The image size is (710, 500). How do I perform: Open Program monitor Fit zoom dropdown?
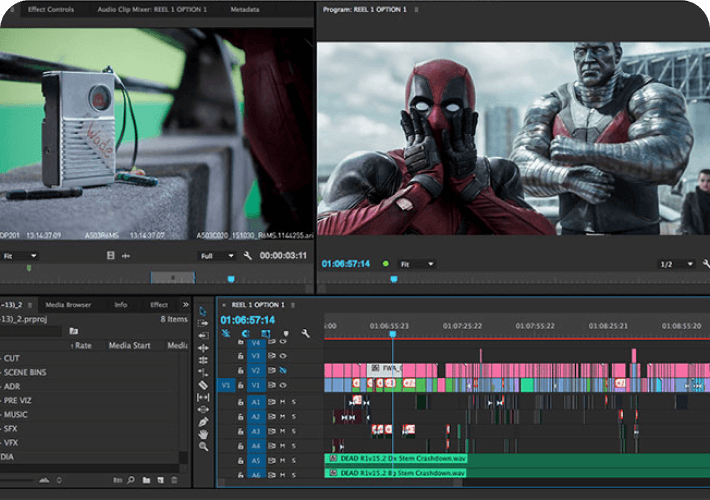click(417, 264)
